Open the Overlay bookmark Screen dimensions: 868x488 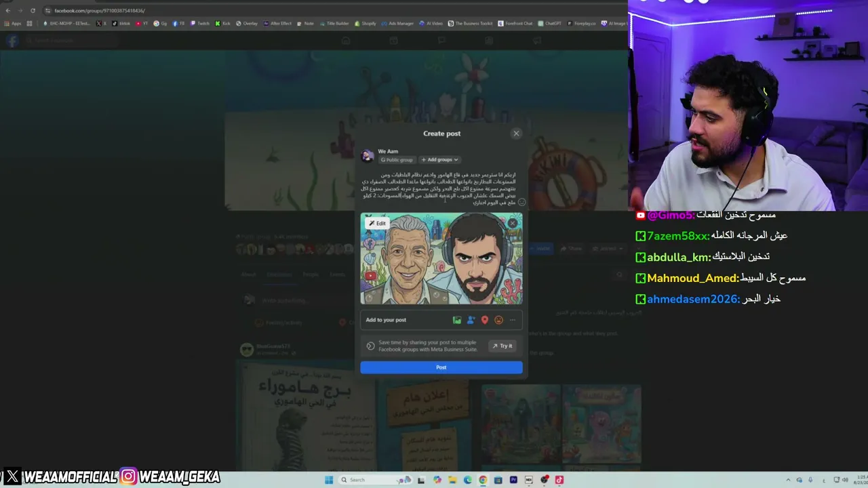(x=247, y=23)
